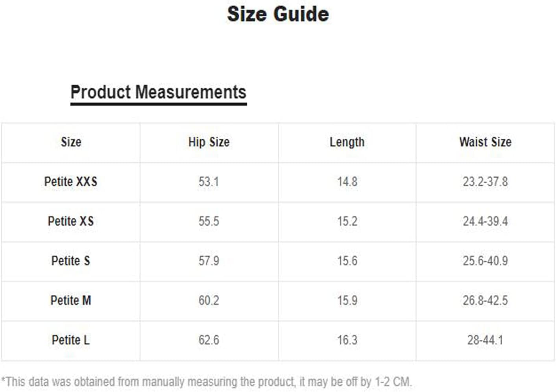Click hip size value 57.9
556x392 pixels.
coord(209,261)
